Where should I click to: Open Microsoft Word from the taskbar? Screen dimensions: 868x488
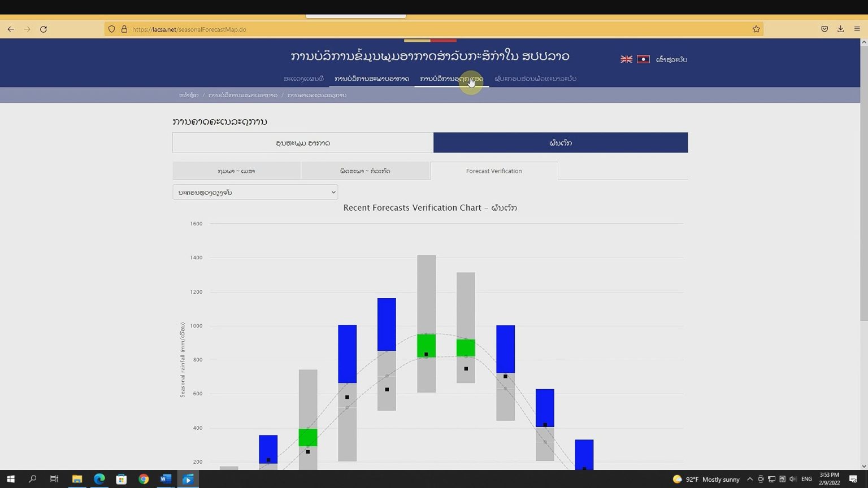166,479
